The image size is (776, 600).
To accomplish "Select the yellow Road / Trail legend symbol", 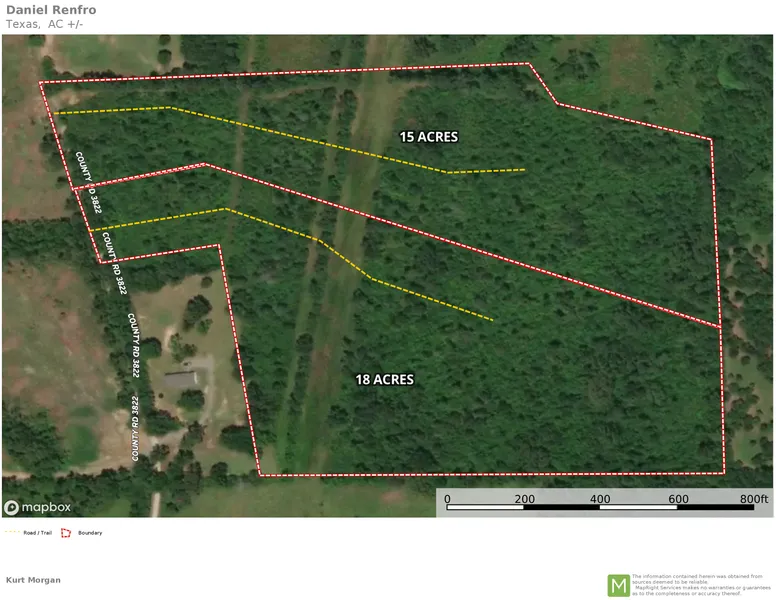I will pyautogui.click(x=13, y=532).
